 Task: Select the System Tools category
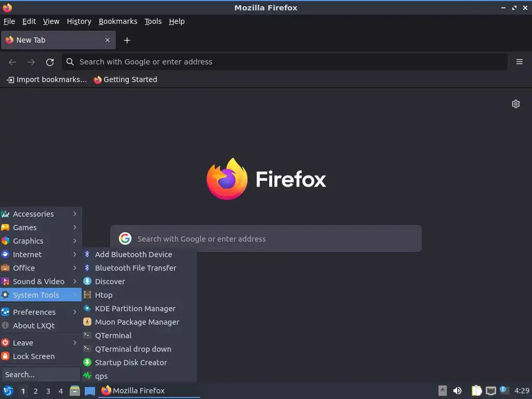click(x=41, y=295)
